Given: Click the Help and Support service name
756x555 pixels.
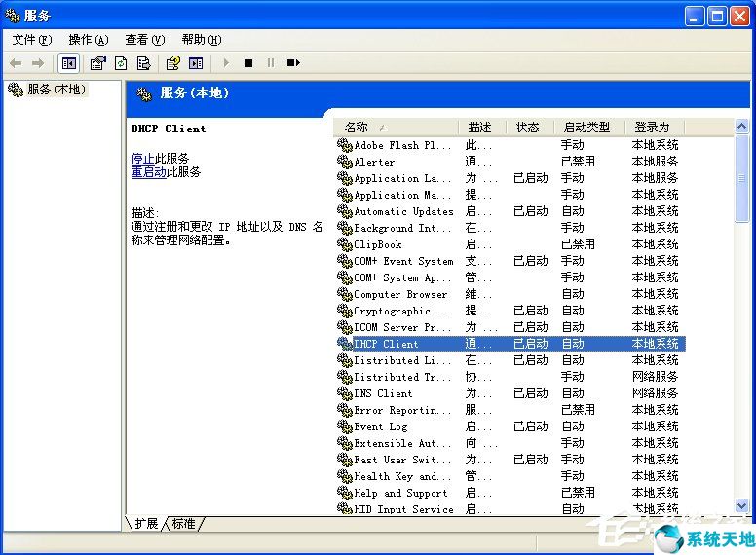Looking at the screenshot, I should tap(400, 493).
